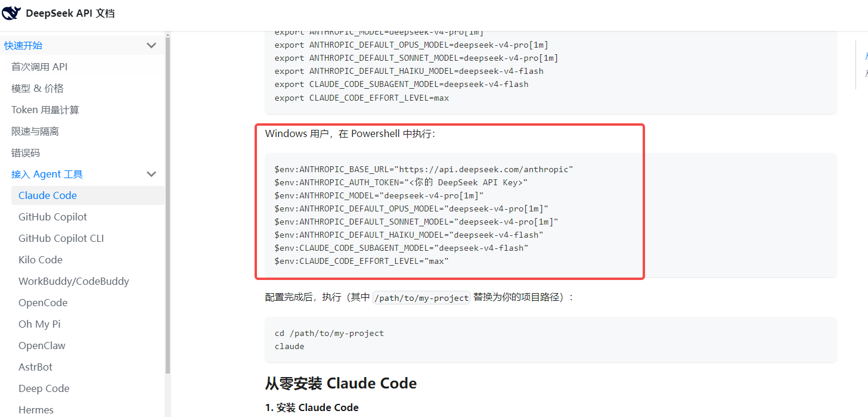Open 首次调用 API page
The height and width of the screenshot is (417, 868).
(x=39, y=67)
